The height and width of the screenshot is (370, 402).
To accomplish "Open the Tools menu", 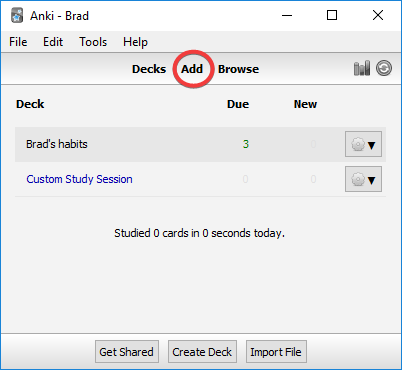I will [x=93, y=42].
